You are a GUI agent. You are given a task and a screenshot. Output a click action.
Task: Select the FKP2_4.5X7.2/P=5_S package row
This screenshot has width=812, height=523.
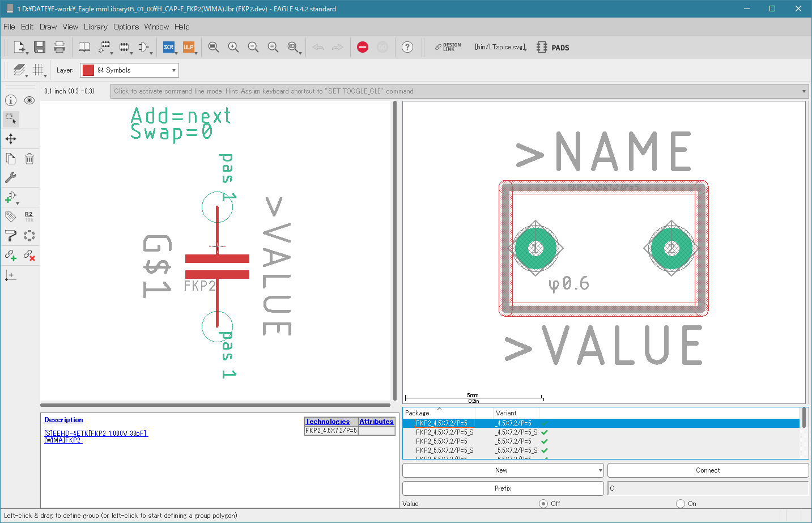(601, 432)
